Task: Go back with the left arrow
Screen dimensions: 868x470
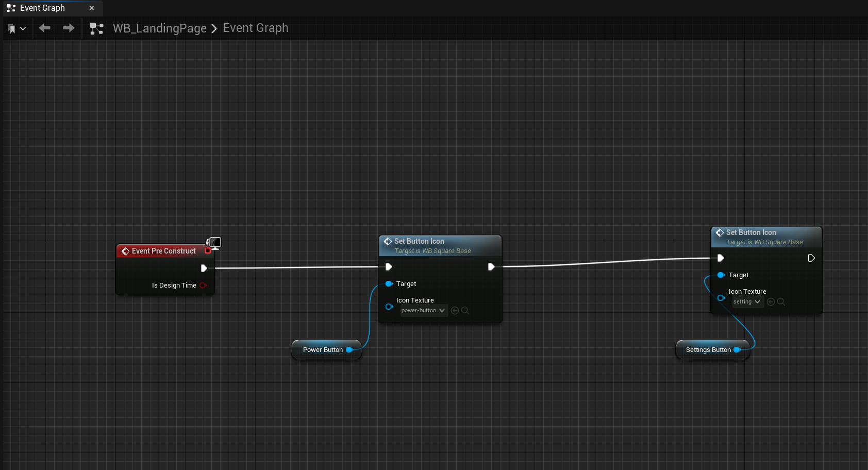Action: coord(45,28)
